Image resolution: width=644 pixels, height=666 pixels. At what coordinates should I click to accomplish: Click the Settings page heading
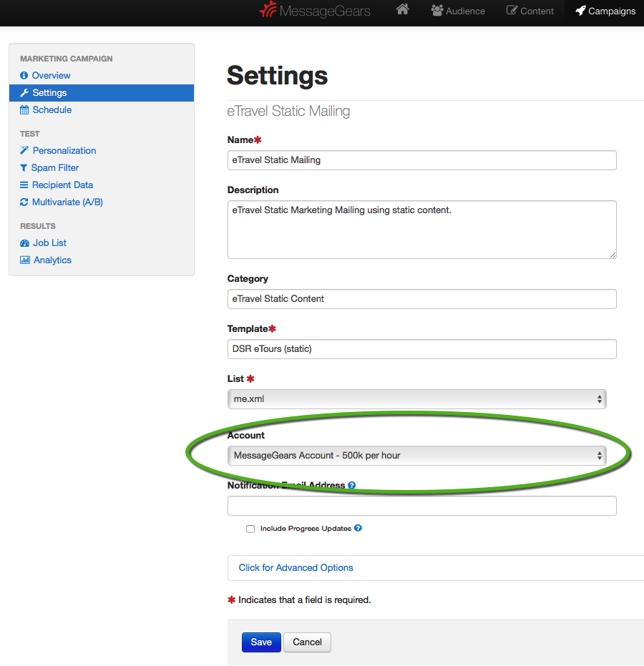(x=278, y=76)
